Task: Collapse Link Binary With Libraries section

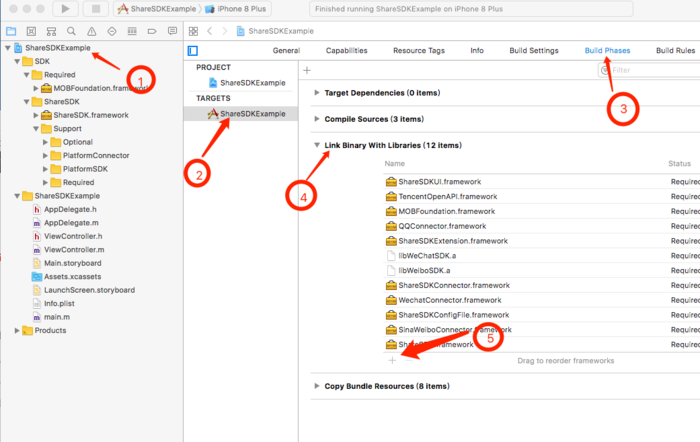Action: 317,145
